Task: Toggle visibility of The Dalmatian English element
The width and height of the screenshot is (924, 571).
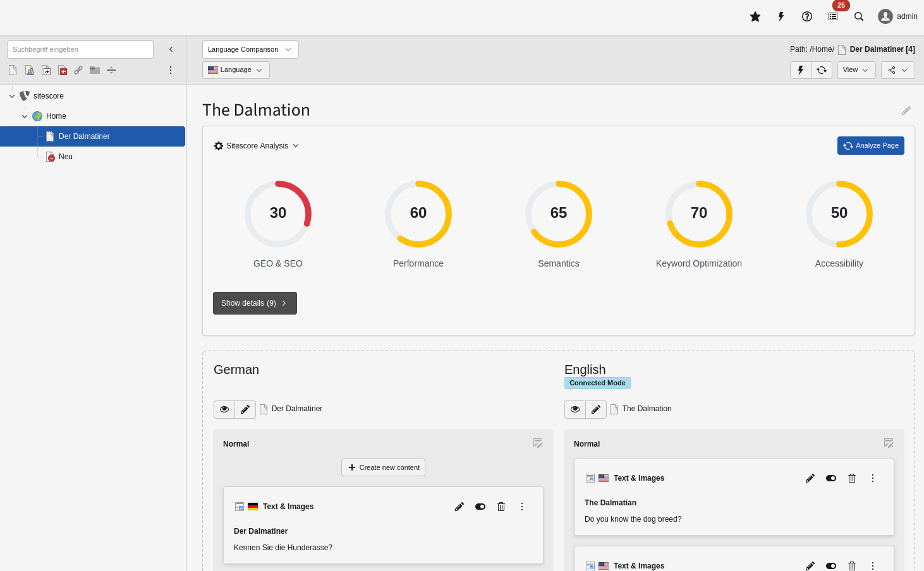Action: pyautogui.click(x=831, y=478)
